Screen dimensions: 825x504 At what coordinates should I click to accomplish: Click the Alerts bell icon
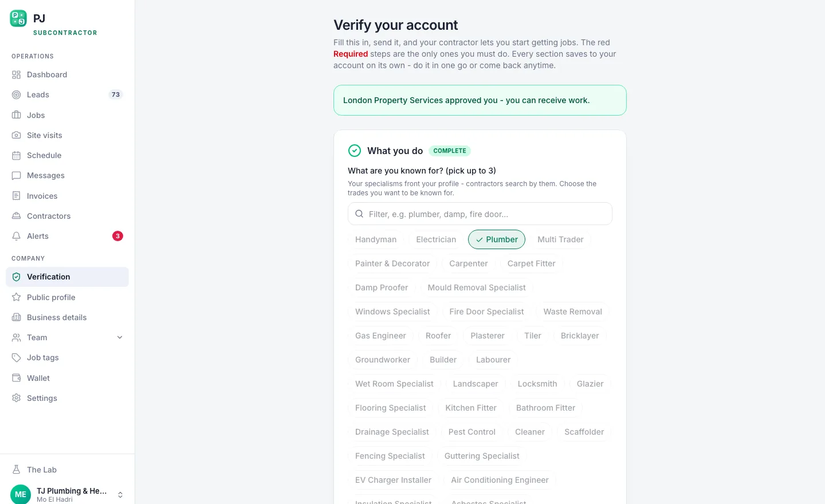[x=16, y=236]
